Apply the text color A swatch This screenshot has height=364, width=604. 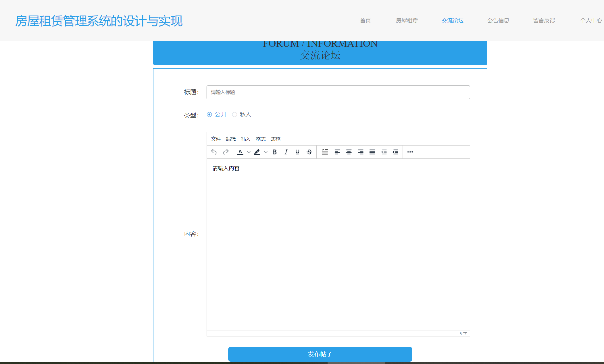pyautogui.click(x=240, y=152)
